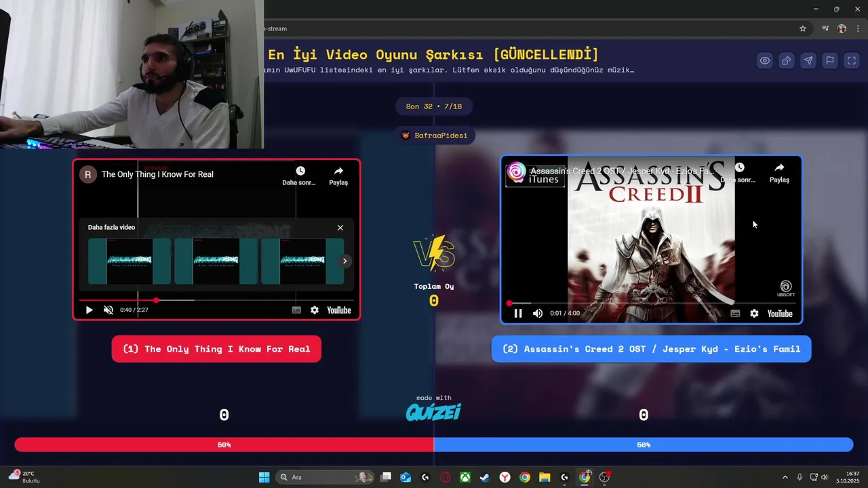Open Task View on taskbar
868x488 pixels.
(x=386, y=477)
